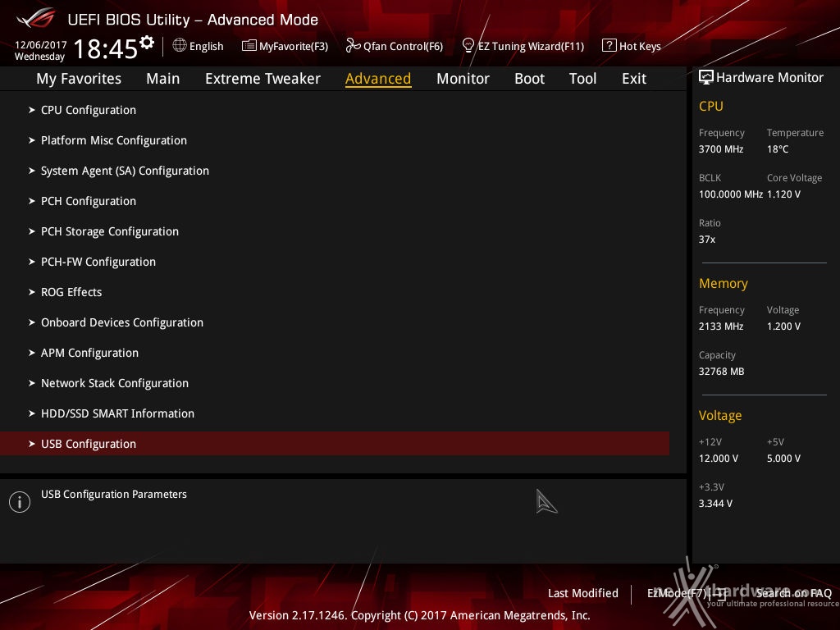The image size is (840, 630).
Task: Click the +5V value 5.000 V
Action: [x=783, y=459]
